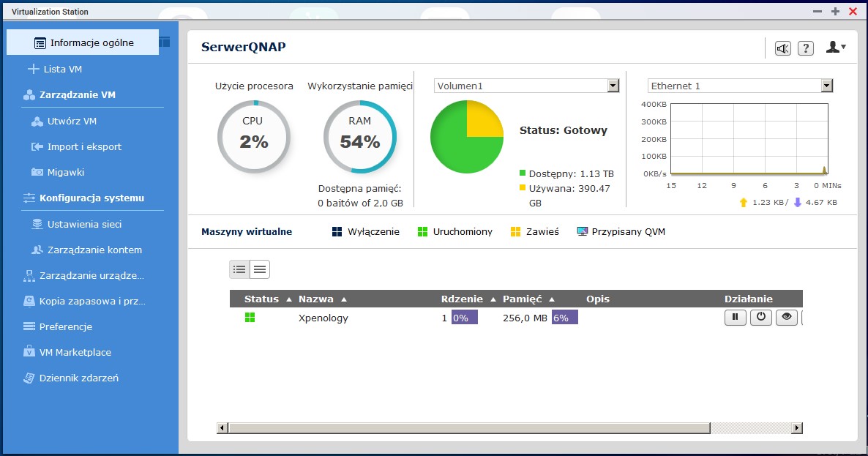Open VM Marketplace page
The image size is (868, 456).
(75, 352)
